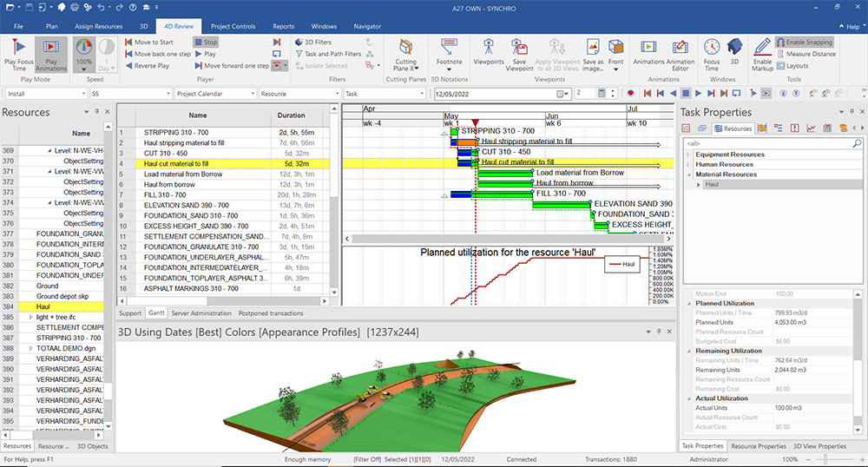Open the Resources tab in Task Properties
868x467 pixels.
point(733,128)
